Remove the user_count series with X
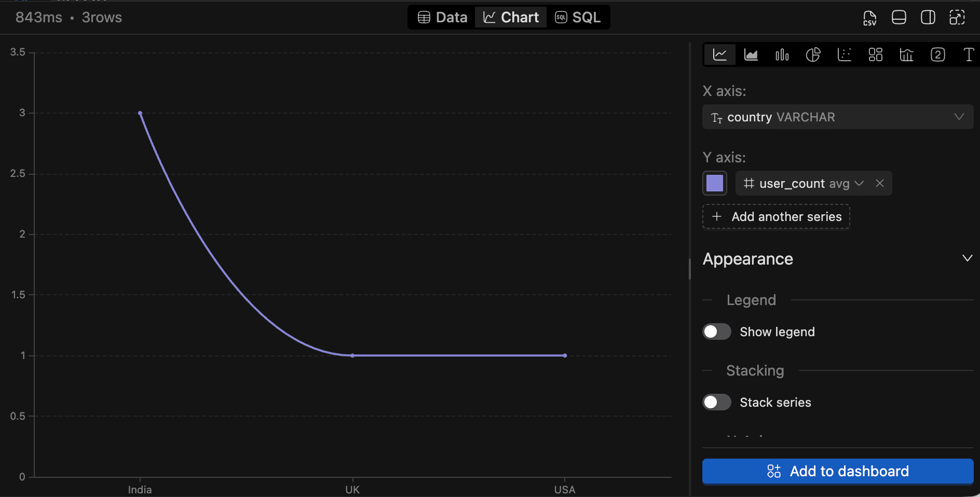The height and width of the screenshot is (497, 980). point(879,184)
